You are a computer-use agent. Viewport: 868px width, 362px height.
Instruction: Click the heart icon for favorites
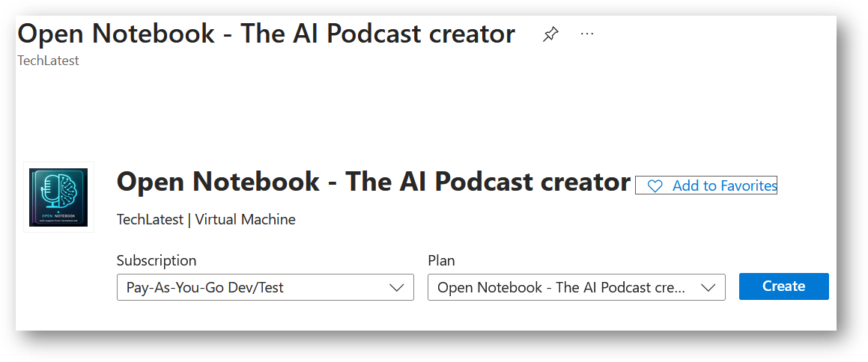click(x=655, y=186)
